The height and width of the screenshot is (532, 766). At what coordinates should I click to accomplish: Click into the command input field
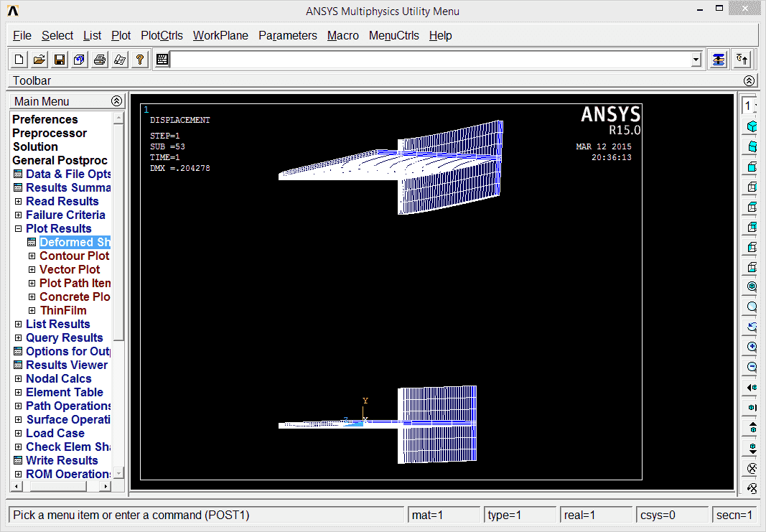click(x=430, y=60)
